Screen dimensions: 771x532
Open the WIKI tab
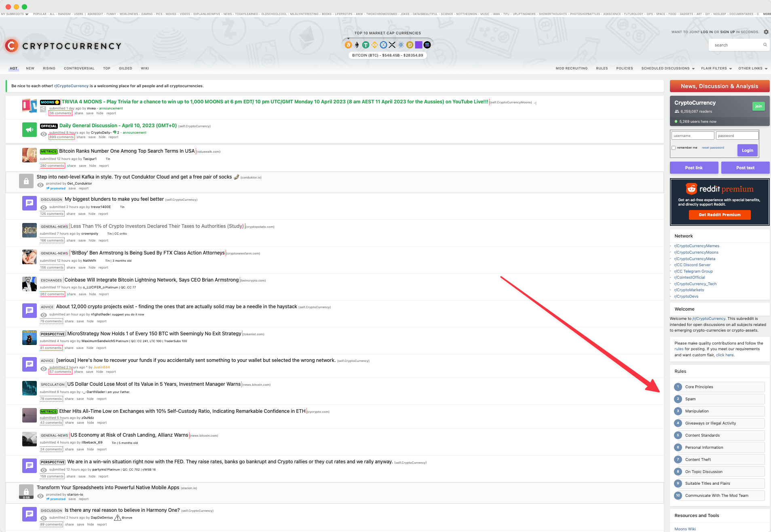point(145,68)
